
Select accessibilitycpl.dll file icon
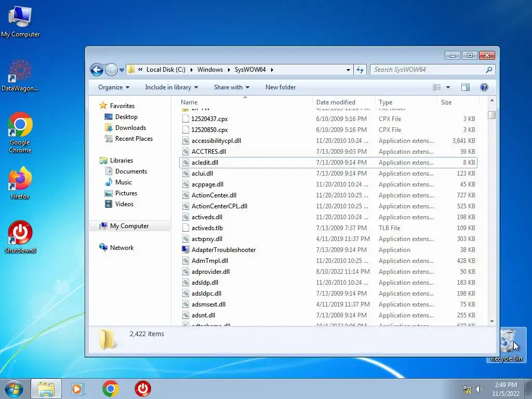185,141
